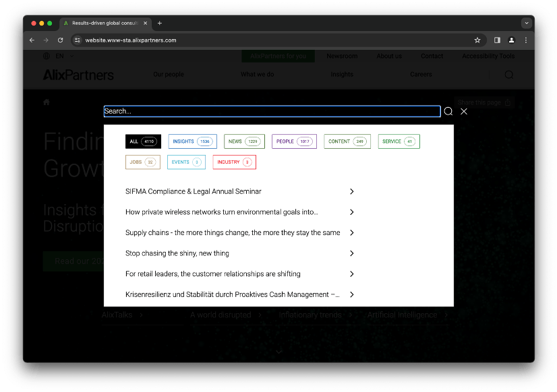The image size is (557, 392).
Task: Open the Chrome three-dot menu
Action: tap(526, 40)
